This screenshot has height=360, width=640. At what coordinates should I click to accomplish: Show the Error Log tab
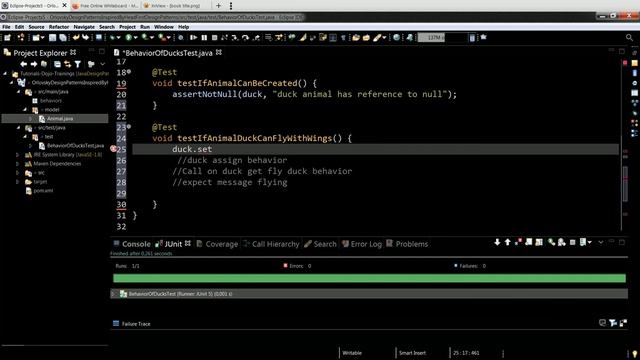click(x=362, y=244)
